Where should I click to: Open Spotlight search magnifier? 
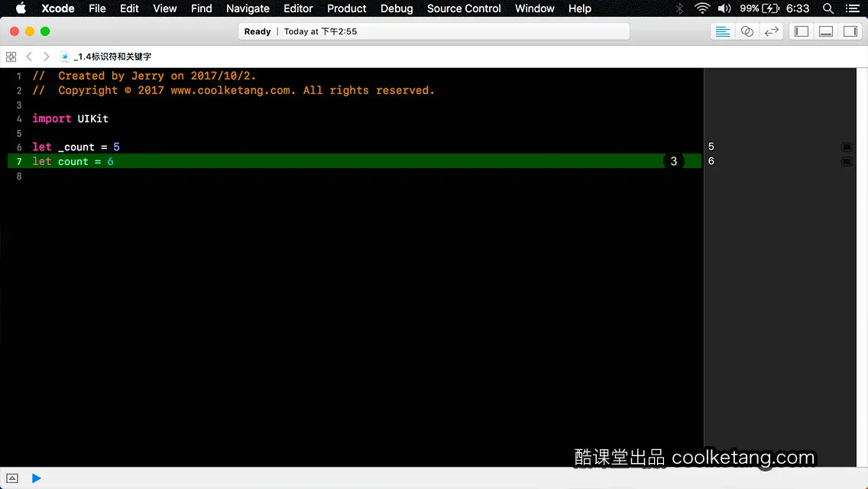pos(828,8)
